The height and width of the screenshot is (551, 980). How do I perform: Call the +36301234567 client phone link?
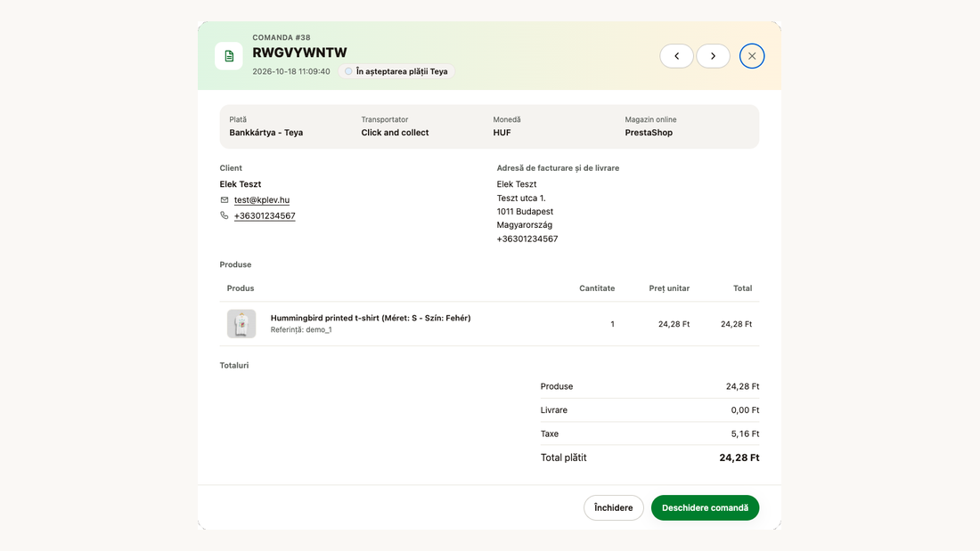point(265,216)
